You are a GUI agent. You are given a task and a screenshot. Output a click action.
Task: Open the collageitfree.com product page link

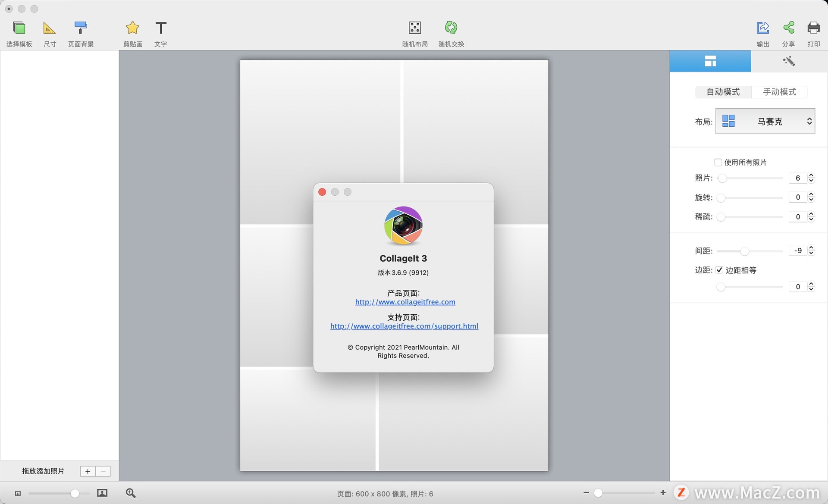point(405,302)
